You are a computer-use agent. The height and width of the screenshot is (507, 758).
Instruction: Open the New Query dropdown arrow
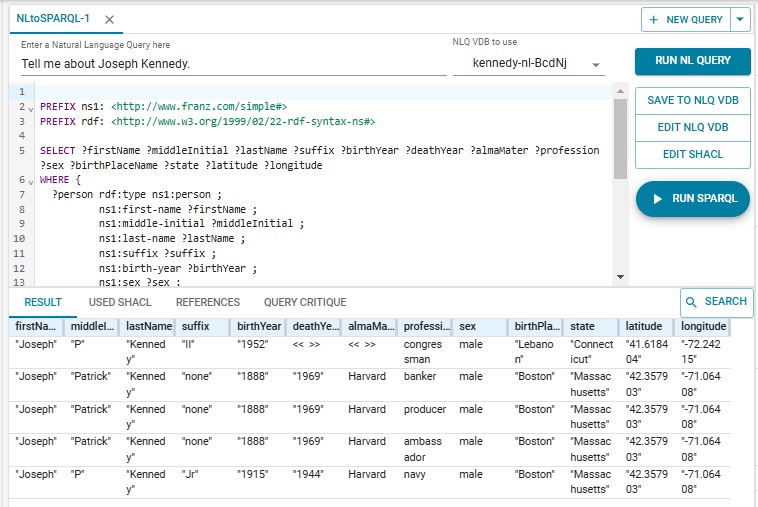click(740, 19)
